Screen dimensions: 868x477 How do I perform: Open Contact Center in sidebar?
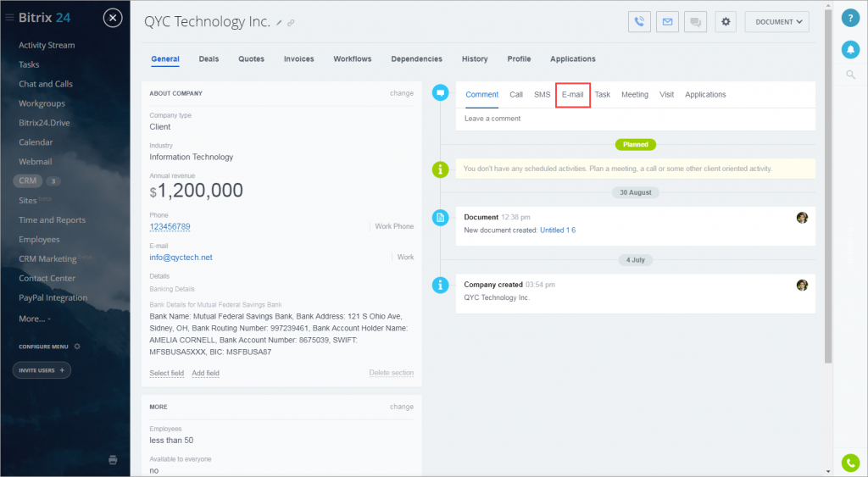tap(47, 279)
